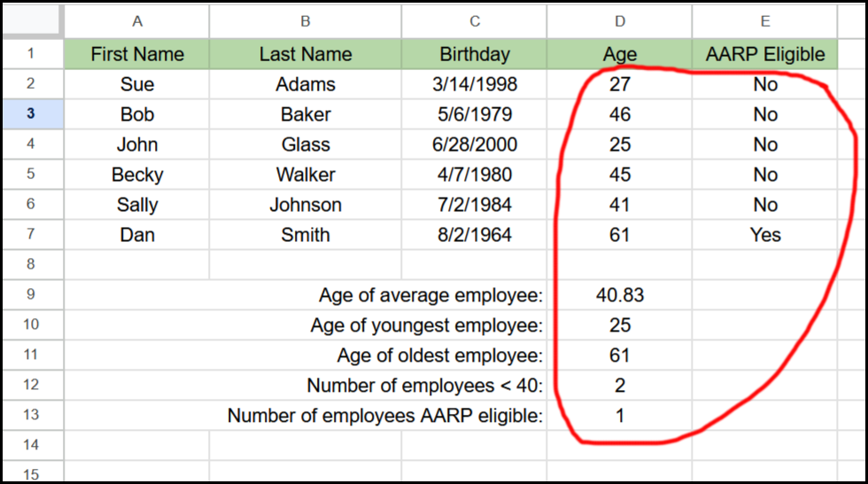Click birthday cell 6/28/2000

tap(475, 144)
